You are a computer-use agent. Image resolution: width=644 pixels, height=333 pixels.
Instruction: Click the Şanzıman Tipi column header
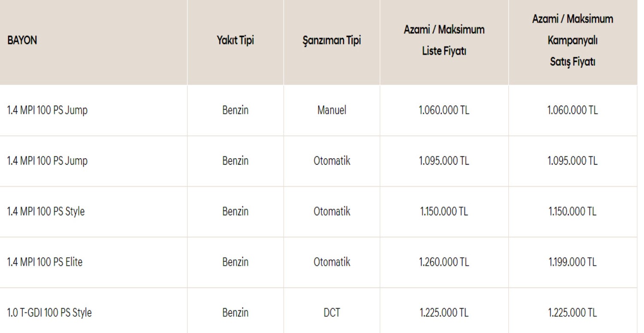click(332, 41)
